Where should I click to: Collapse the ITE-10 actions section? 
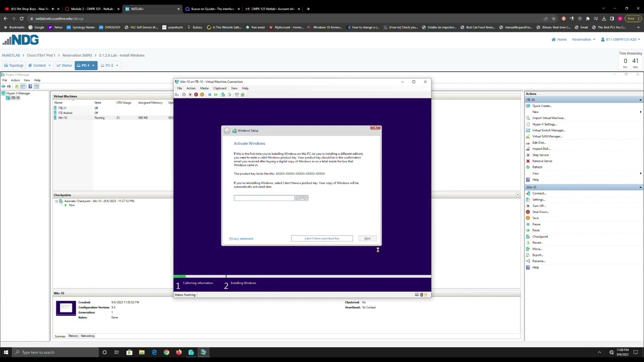click(640, 100)
